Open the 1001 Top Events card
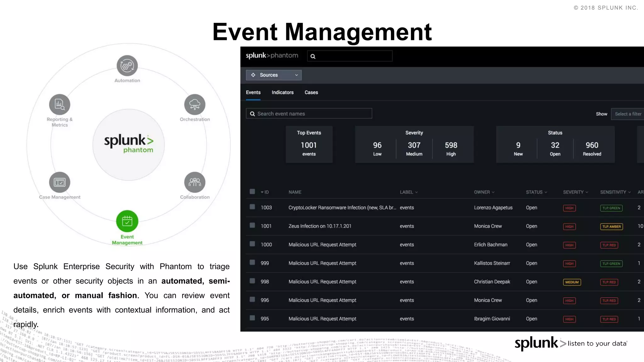 pos(309,145)
